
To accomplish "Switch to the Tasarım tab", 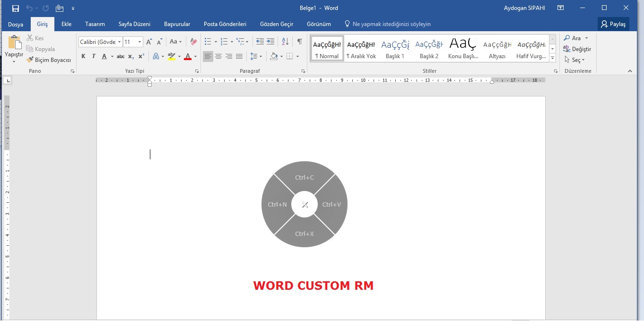I will pyautogui.click(x=95, y=24).
